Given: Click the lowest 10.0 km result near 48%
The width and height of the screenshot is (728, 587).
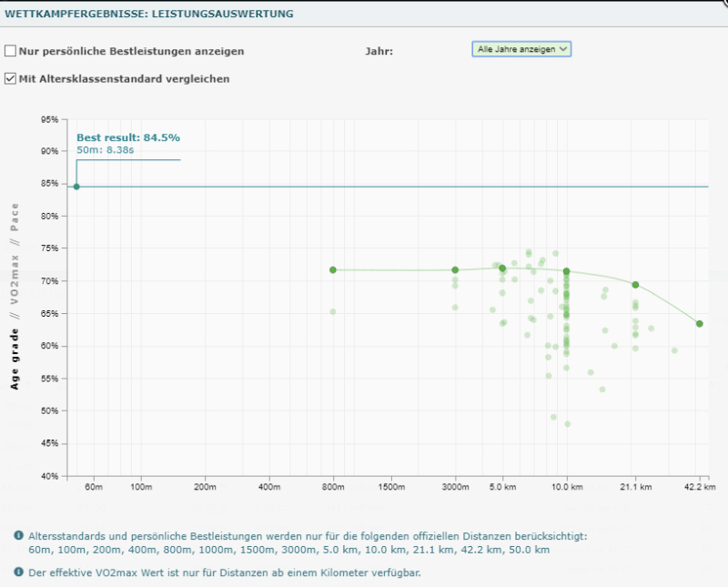Looking at the screenshot, I should pos(567,424).
